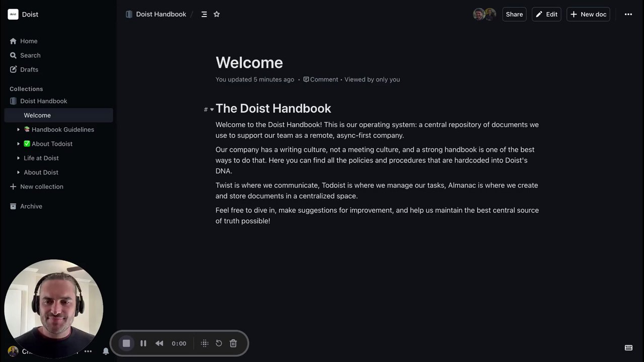Click the Collections section label
The image size is (644, 362).
(x=26, y=89)
